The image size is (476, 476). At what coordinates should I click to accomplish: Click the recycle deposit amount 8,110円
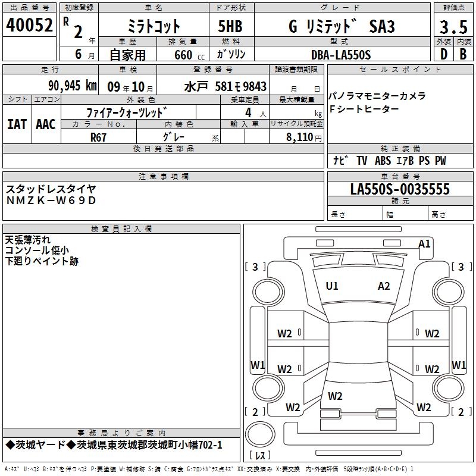[x=302, y=137]
